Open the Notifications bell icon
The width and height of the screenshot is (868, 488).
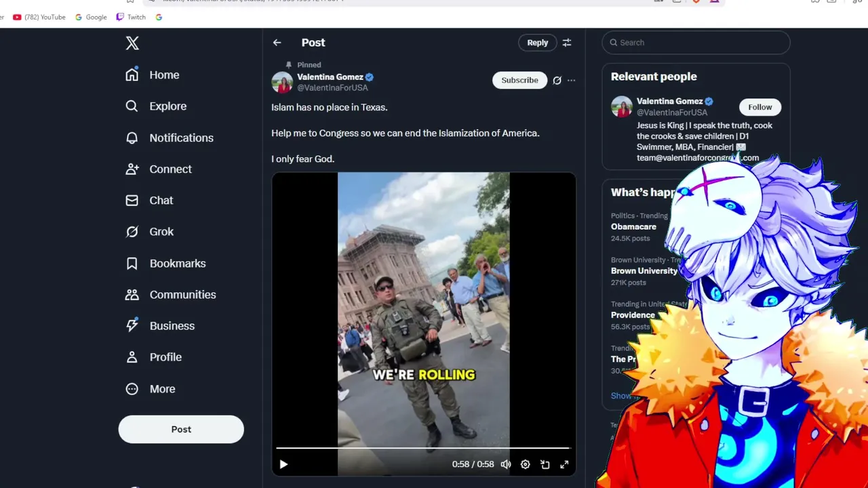[x=132, y=138]
